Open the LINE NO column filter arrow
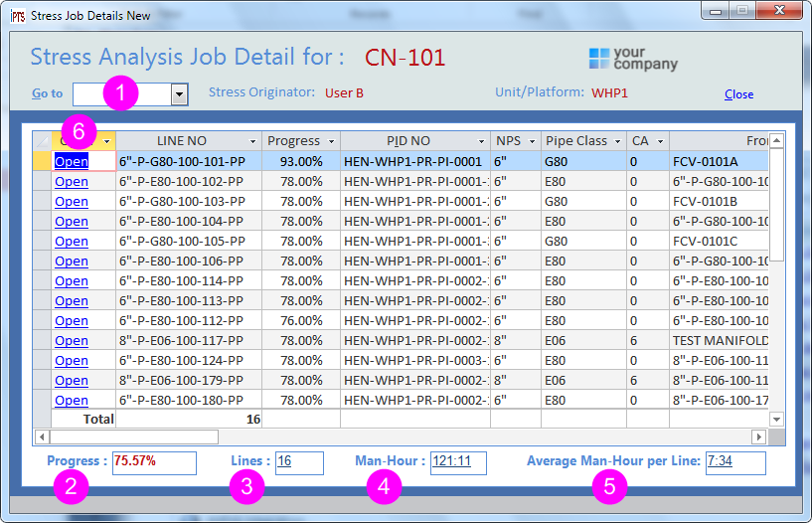 click(x=252, y=141)
